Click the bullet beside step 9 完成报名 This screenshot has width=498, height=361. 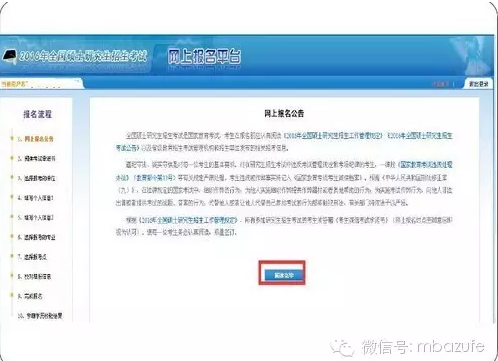pyautogui.click(x=12, y=295)
